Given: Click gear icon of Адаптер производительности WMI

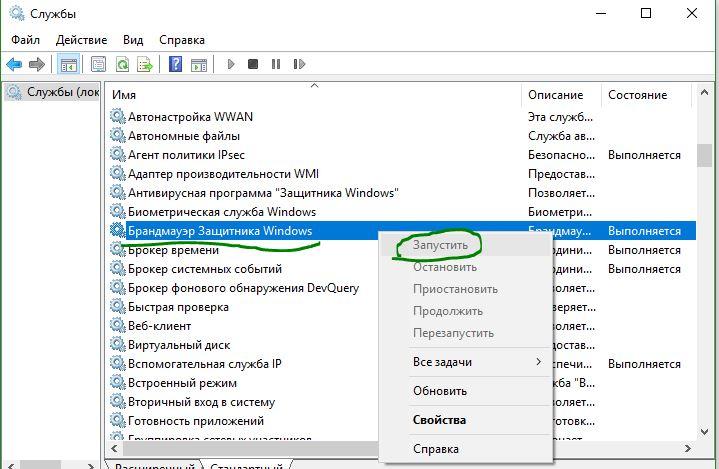Looking at the screenshot, I should click(118, 174).
